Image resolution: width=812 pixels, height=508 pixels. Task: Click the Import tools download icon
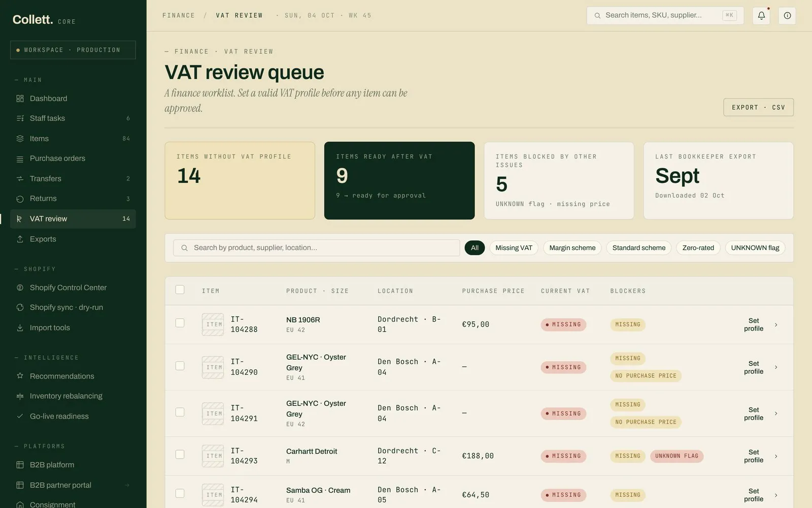coord(20,328)
